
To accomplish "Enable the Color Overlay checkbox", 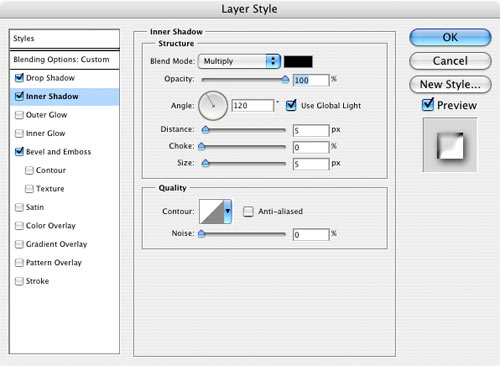I will click(x=19, y=226).
